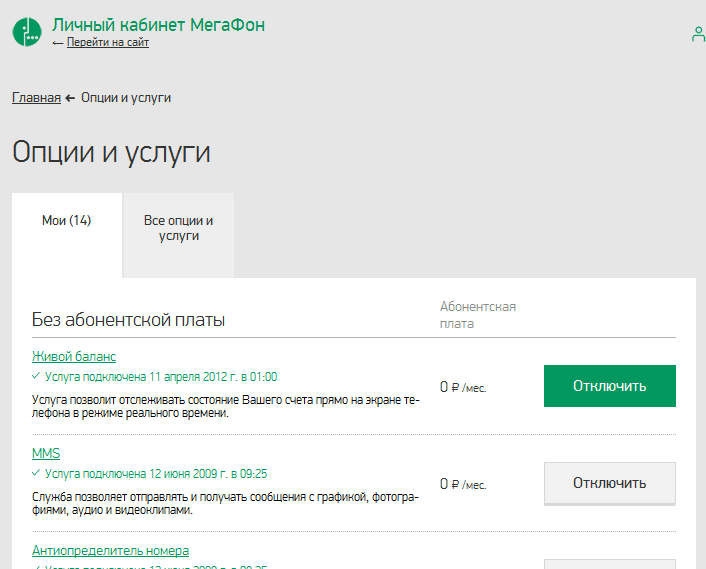Click the "Личный кабинет МегаФон" title
This screenshot has height=569, width=706.
[158, 25]
